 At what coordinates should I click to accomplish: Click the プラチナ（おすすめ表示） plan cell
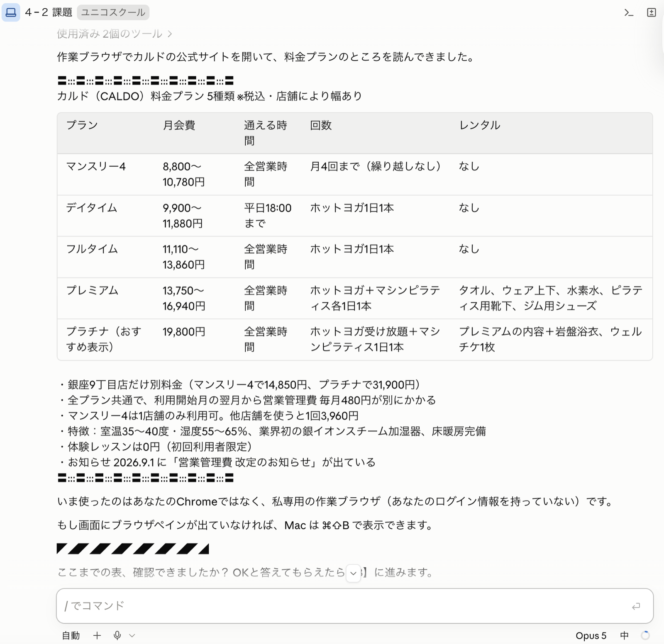pos(104,339)
